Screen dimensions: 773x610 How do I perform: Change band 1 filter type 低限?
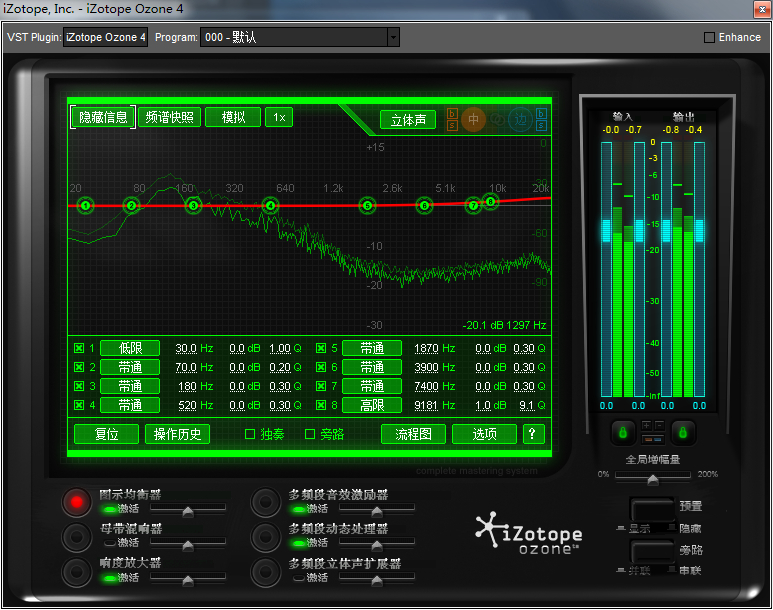(130, 349)
